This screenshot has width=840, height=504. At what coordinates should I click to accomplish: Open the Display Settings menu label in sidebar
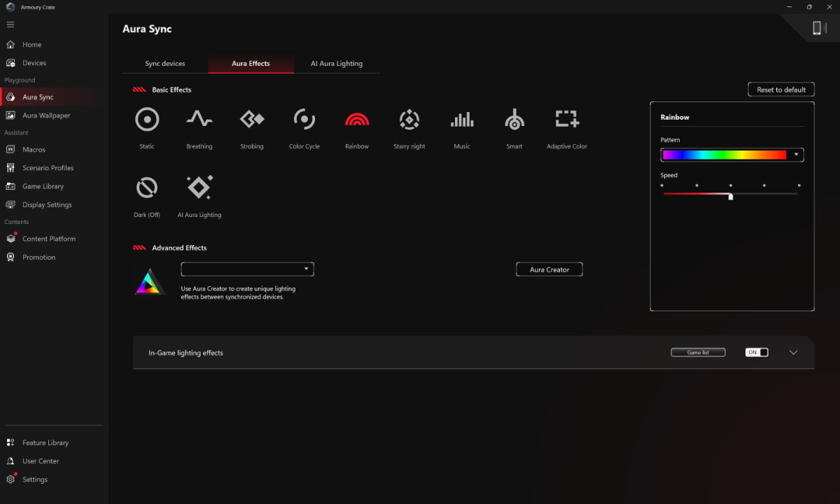point(47,205)
